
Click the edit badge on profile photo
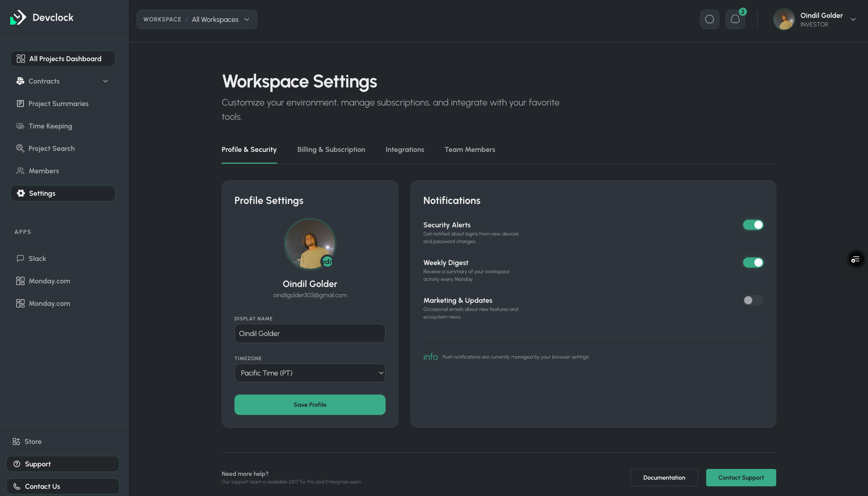[327, 261]
